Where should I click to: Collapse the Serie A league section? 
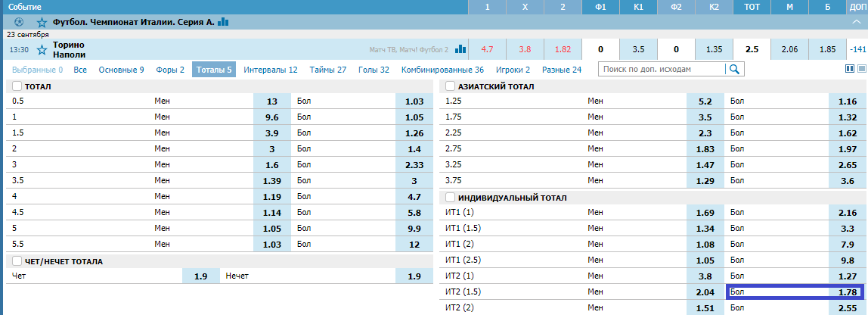point(855,22)
